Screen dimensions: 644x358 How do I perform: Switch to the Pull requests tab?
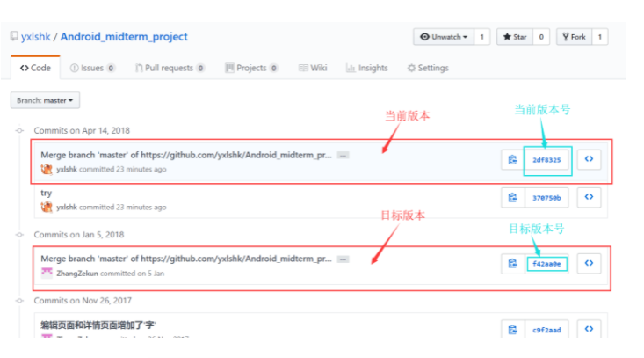170,68
